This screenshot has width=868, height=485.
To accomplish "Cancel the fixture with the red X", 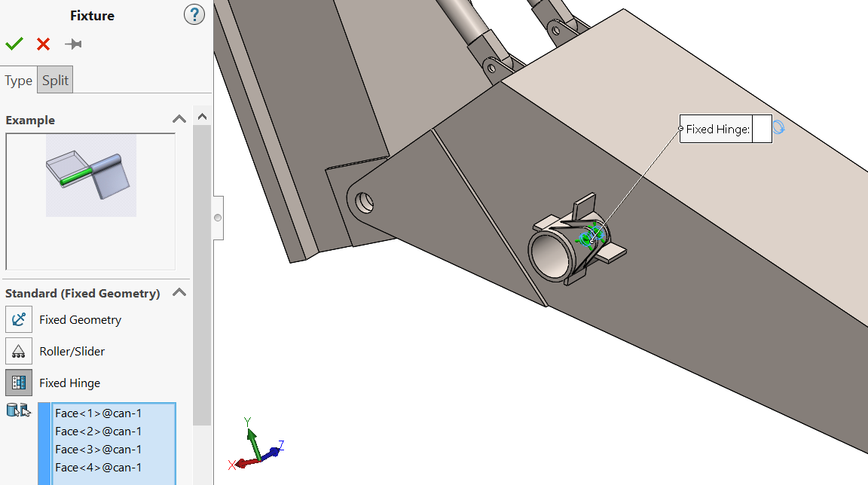I will [43, 44].
